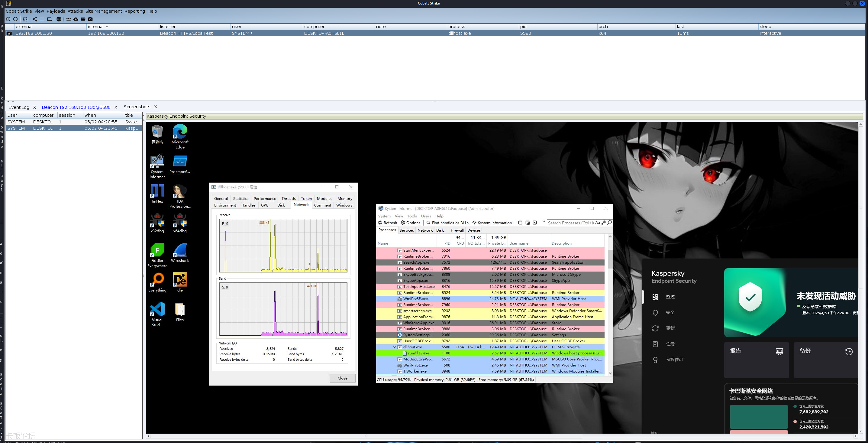Select Kaspersky 任务 tasks sidebar item
This screenshot has width=868, height=443.
click(x=664, y=344)
